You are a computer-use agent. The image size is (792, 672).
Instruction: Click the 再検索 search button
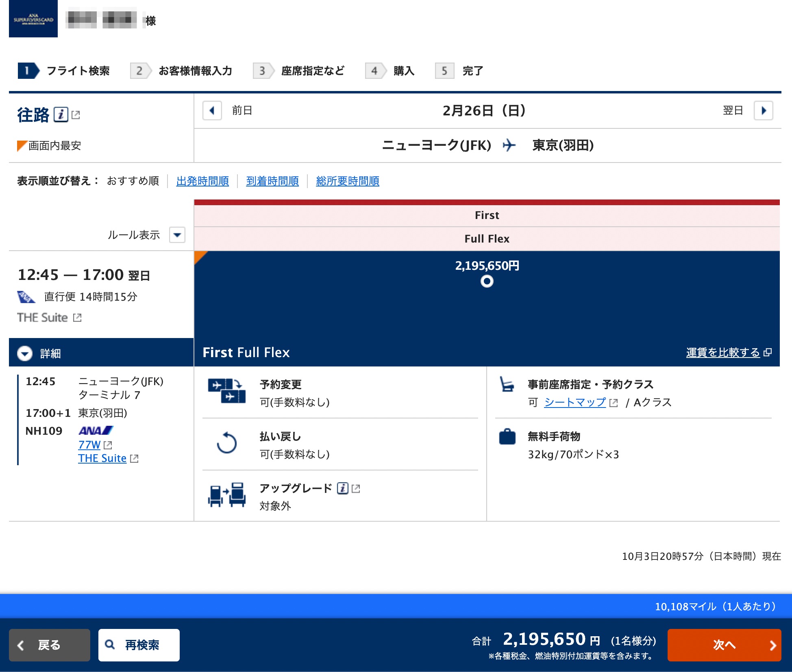pos(139,645)
